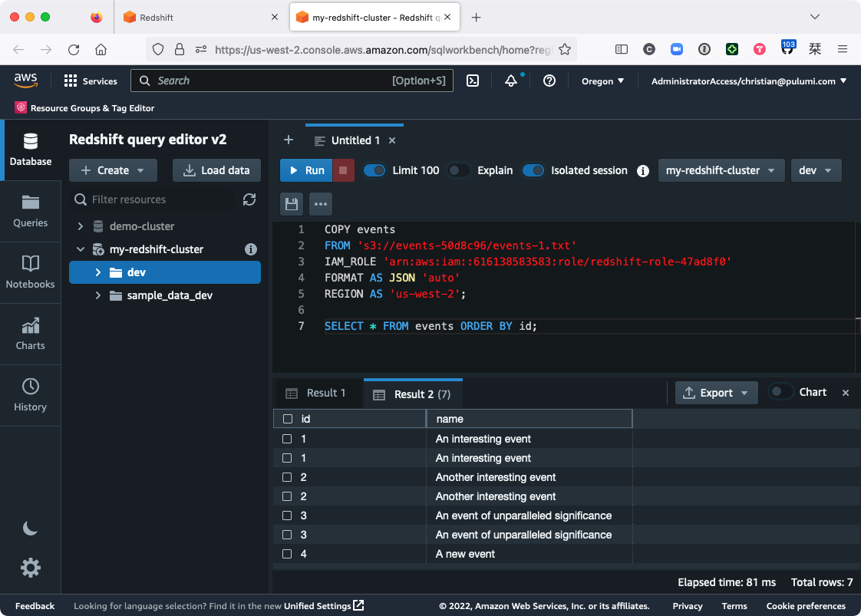Toggle the Limit 100 switch

(374, 170)
